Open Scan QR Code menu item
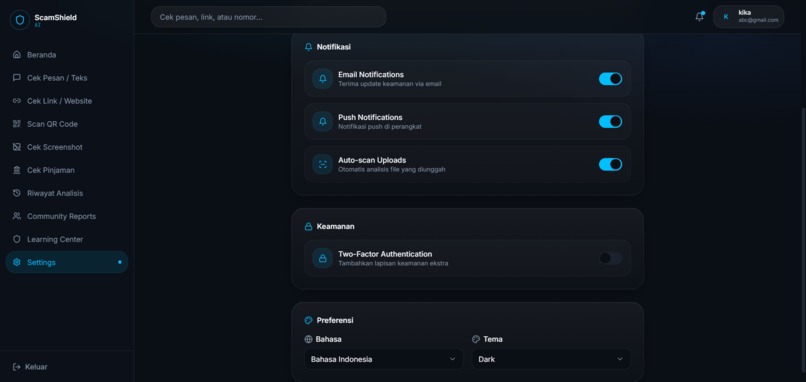806x382 pixels. (67, 124)
